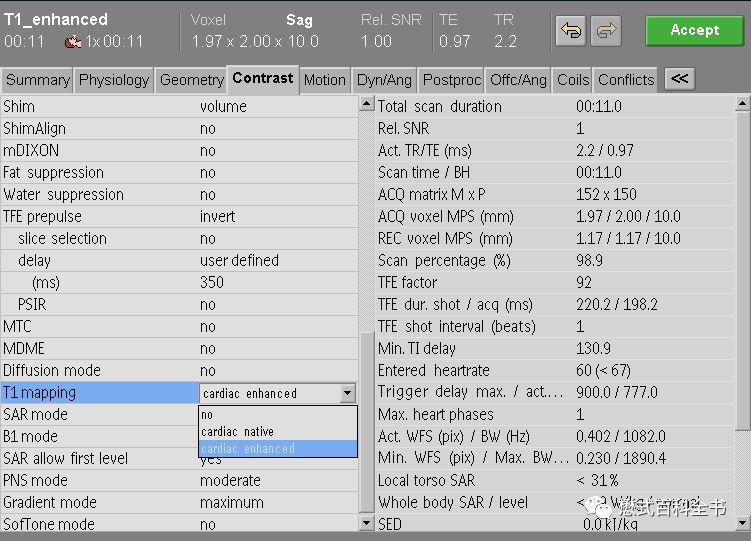Viewport: 751px width, 541px height.
Task: Collapse tabs with the << button
Action: (679, 79)
